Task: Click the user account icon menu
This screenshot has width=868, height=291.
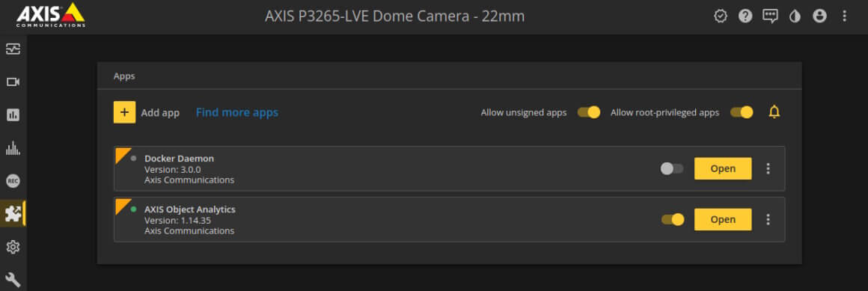Action: 819,16
